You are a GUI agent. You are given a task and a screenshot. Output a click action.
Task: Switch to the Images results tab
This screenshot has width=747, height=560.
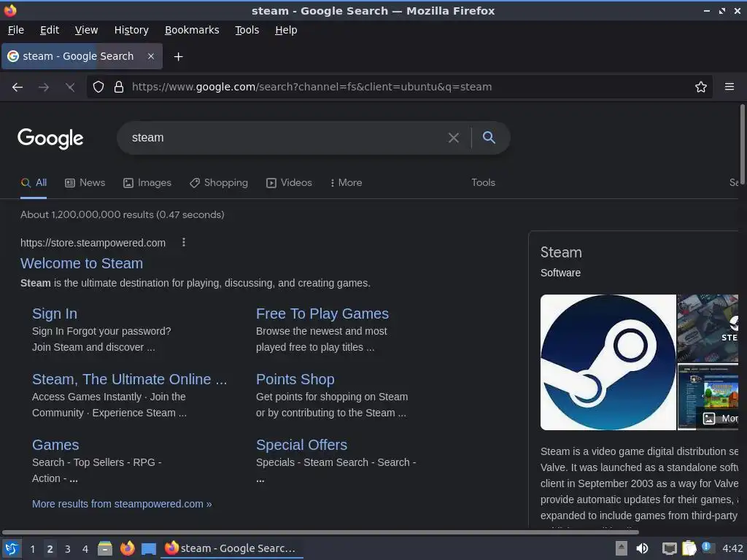pyautogui.click(x=147, y=183)
